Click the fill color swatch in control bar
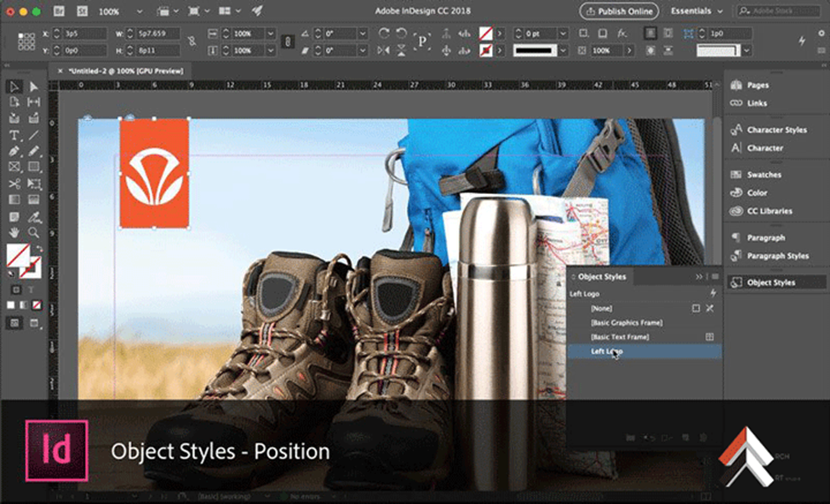830x504 pixels. point(485,33)
